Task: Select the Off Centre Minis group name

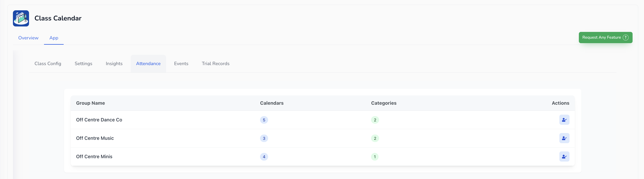Action: coord(94,156)
